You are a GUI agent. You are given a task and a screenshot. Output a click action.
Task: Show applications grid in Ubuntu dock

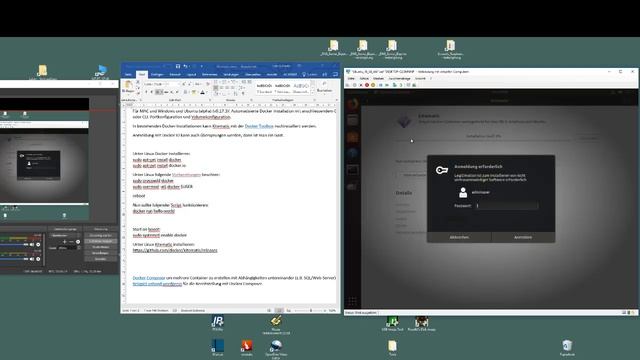click(x=352, y=301)
